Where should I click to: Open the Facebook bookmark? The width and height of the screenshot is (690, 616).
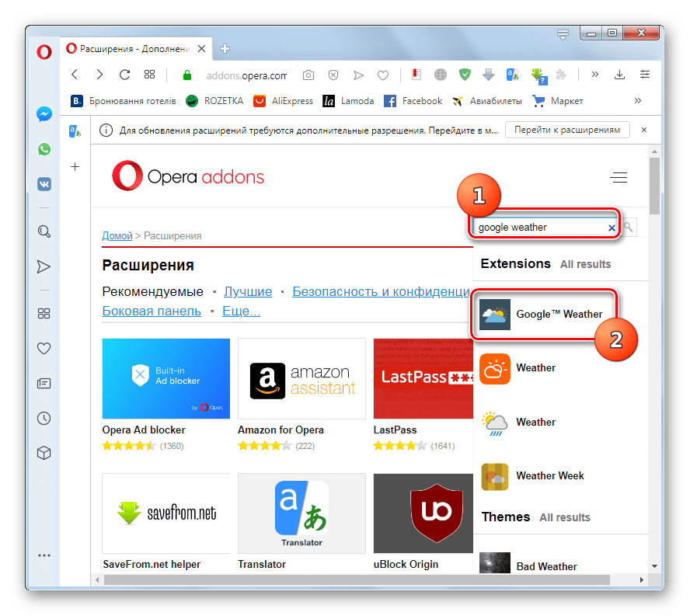[x=413, y=101]
